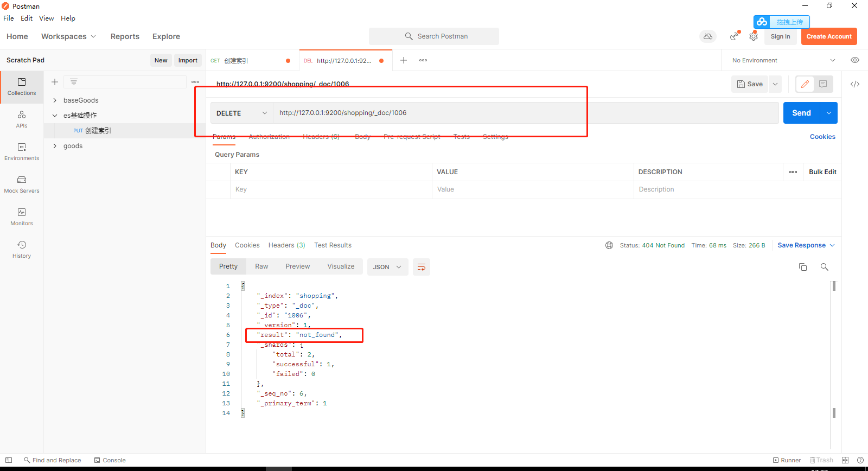
Task: Click the collections filter icon
Action: pyautogui.click(x=74, y=82)
